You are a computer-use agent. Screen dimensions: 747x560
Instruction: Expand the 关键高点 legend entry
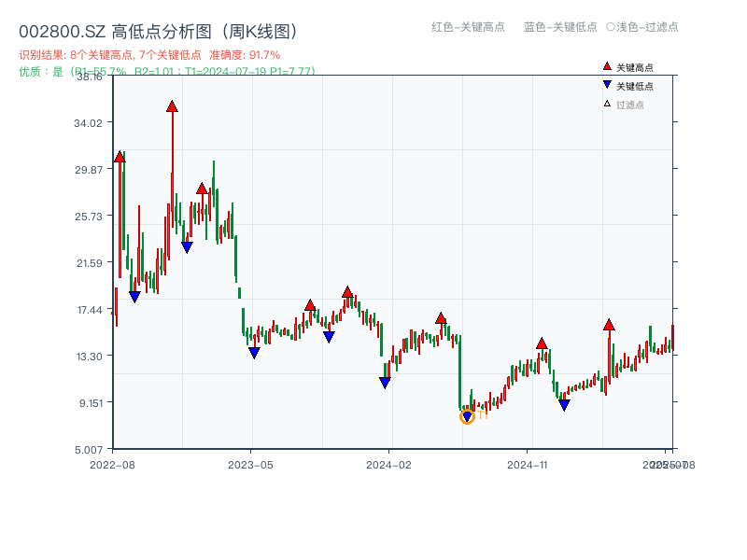tap(627, 66)
